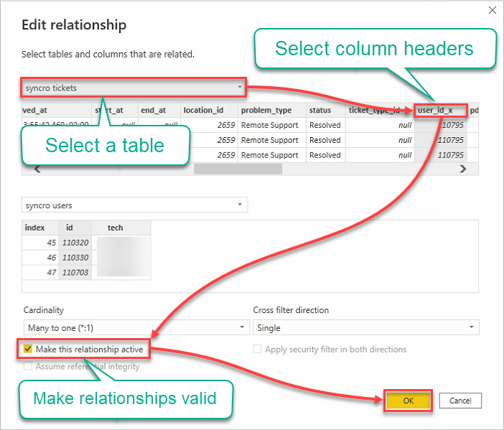This screenshot has width=504, height=430.
Task: Select the tech column header in syncro users
Action: click(x=121, y=228)
